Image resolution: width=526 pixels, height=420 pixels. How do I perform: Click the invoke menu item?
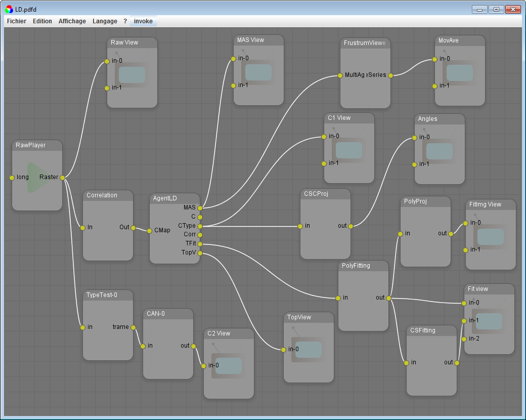[x=143, y=21]
